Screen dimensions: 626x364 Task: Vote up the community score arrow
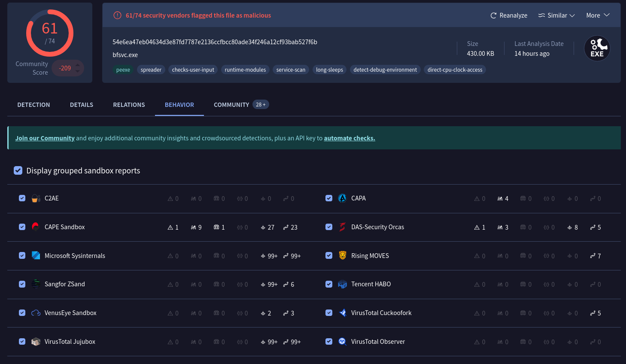point(77,65)
